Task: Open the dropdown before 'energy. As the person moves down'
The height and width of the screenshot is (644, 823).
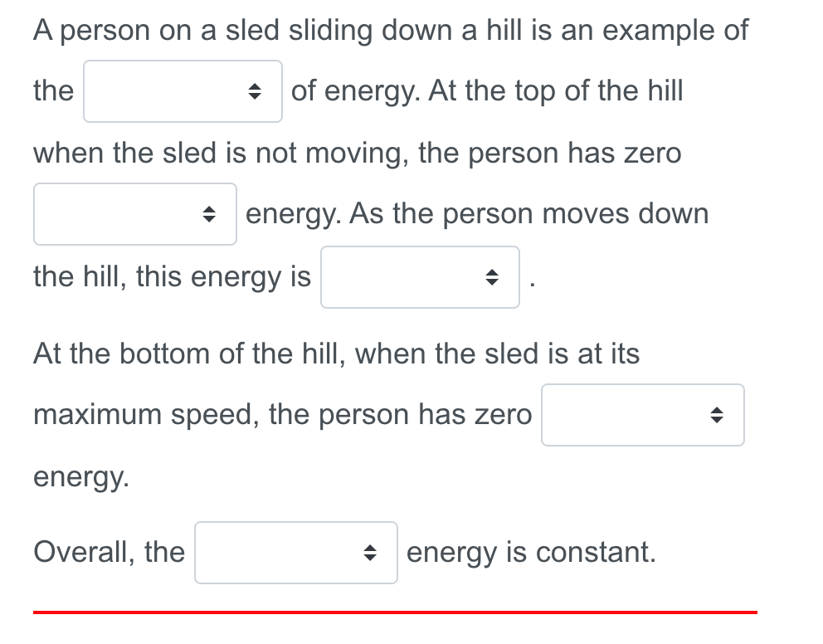Action: coord(134,213)
